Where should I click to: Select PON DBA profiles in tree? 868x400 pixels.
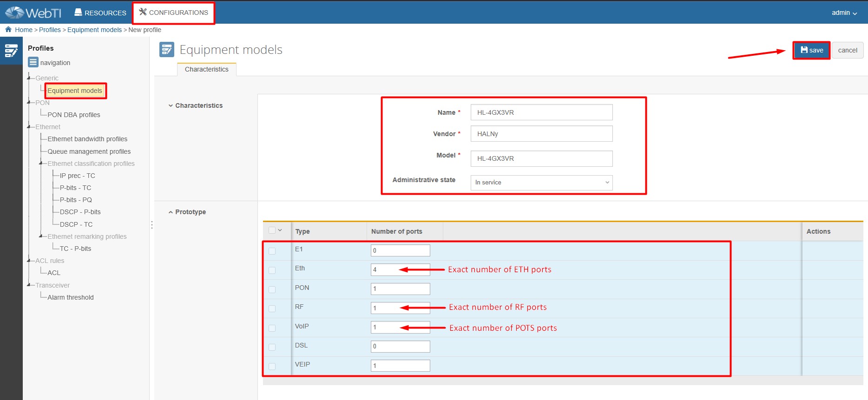74,115
